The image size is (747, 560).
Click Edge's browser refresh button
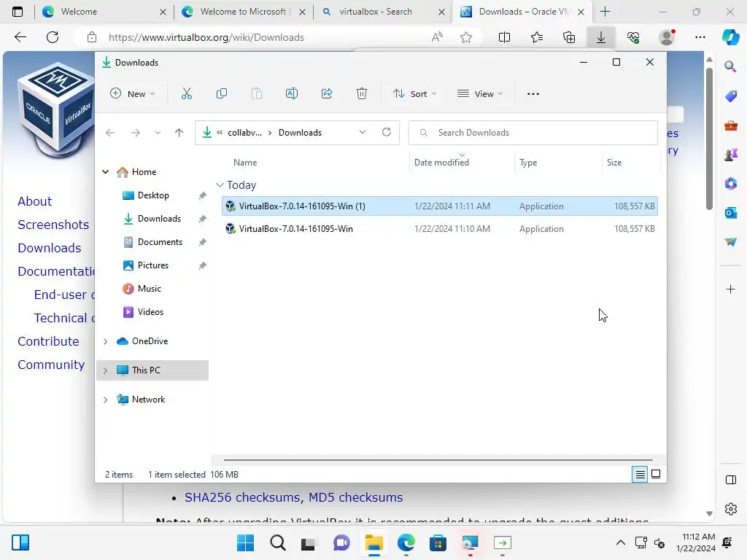coord(53,37)
